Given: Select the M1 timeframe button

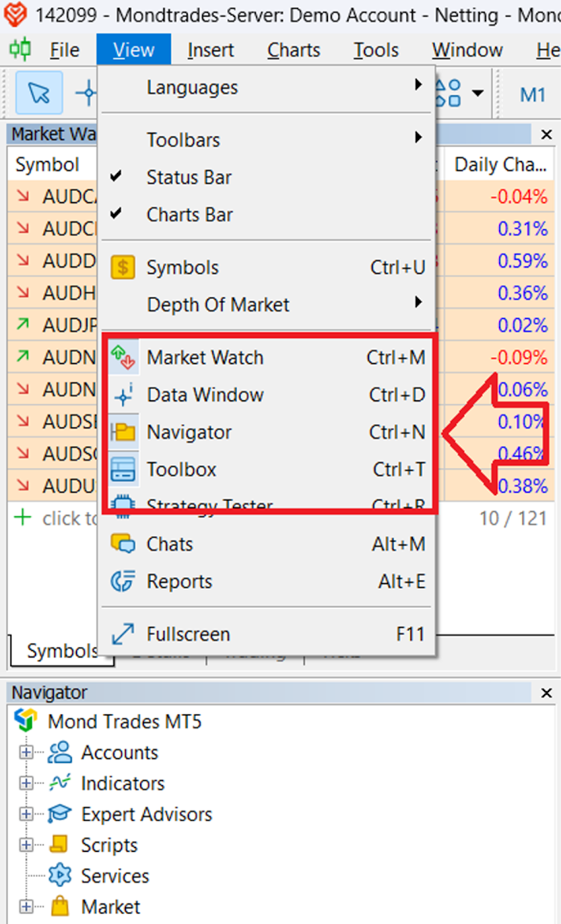Looking at the screenshot, I should [532, 94].
